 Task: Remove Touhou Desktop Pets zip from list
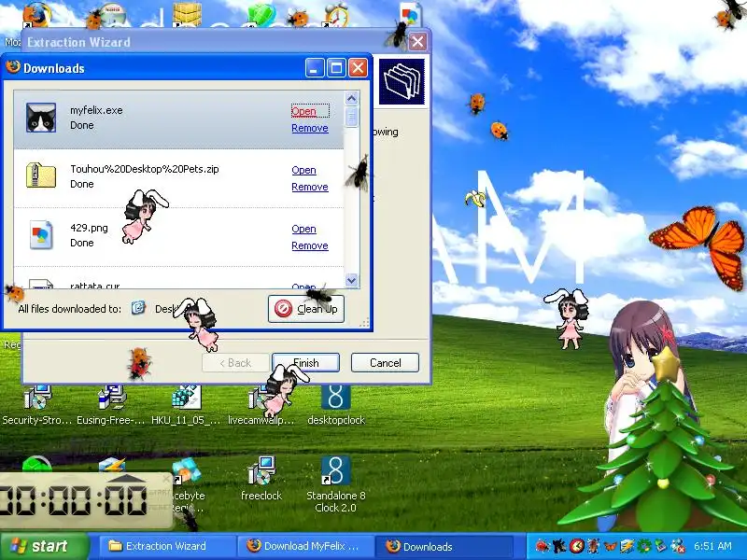[310, 188]
